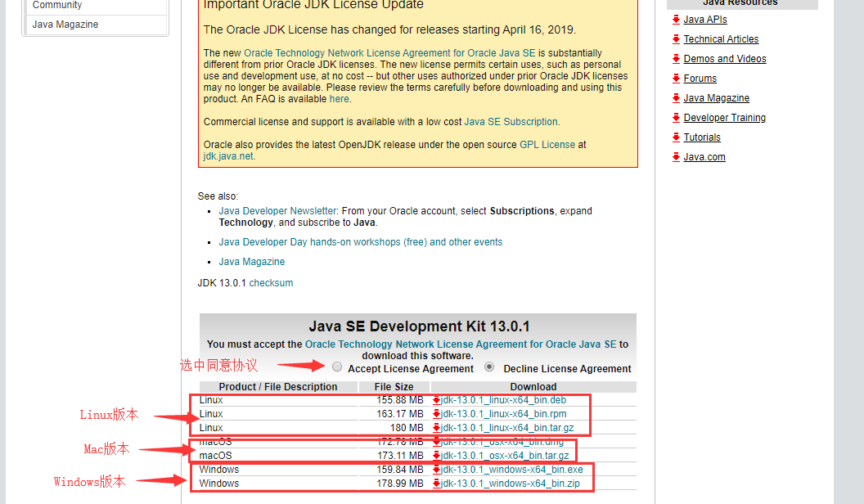Click the red arrow icon next to Tutorials
Screen dimensions: 864x504
[676, 137]
